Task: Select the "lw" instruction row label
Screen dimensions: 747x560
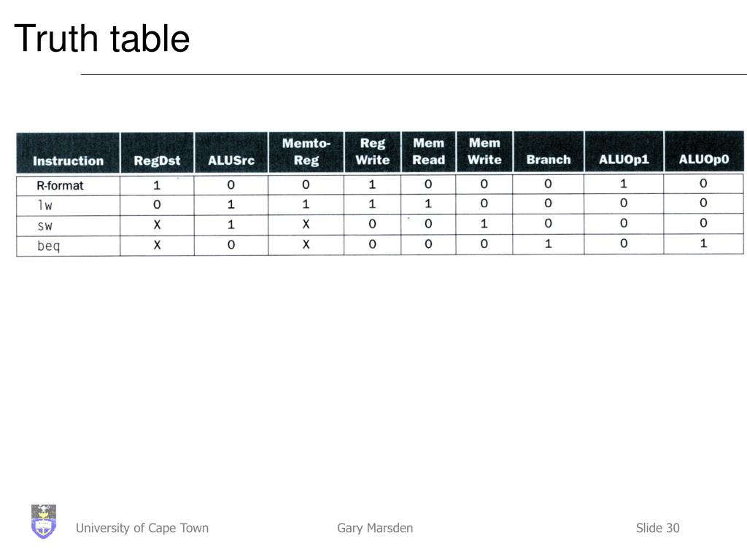Action: tap(44, 205)
